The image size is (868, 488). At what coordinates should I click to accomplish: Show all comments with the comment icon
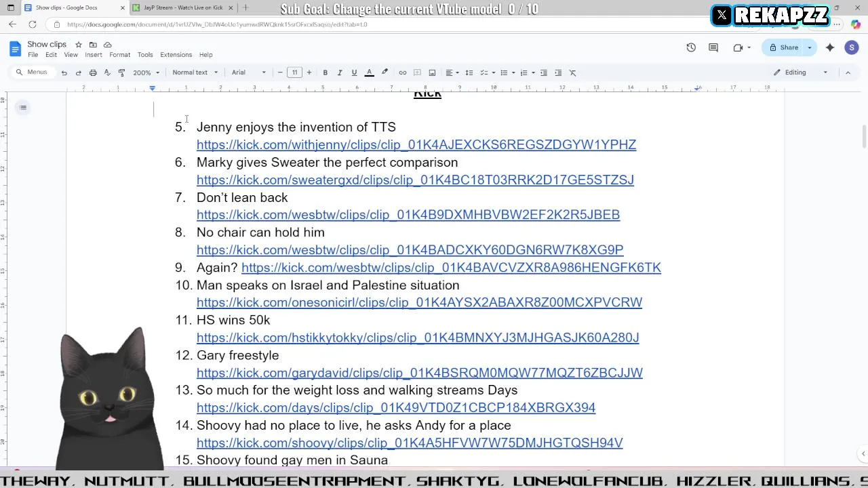(x=713, y=47)
